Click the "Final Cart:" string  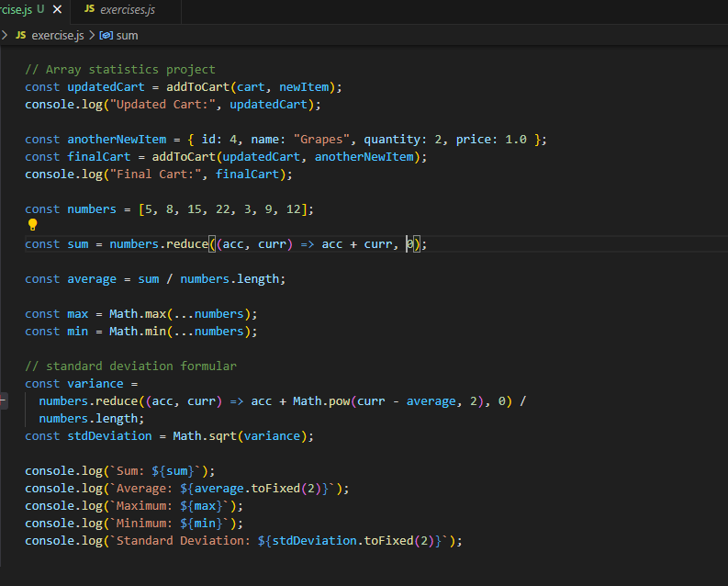(x=155, y=175)
